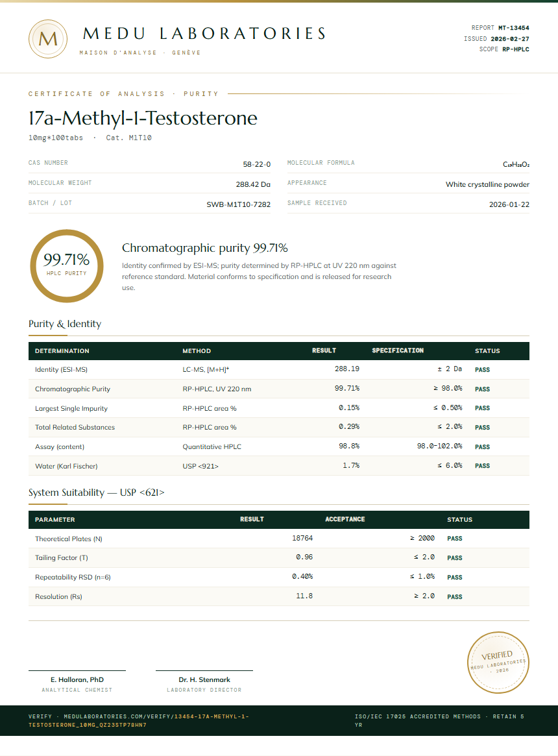The image size is (558, 756).
Task: Open the verification URL in the footer
Action: coord(139,720)
